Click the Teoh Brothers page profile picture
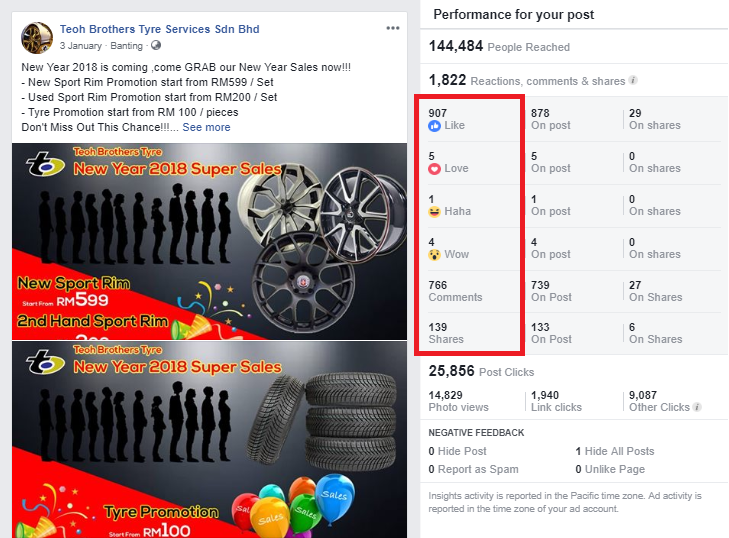The image size is (729, 538). point(37,37)
